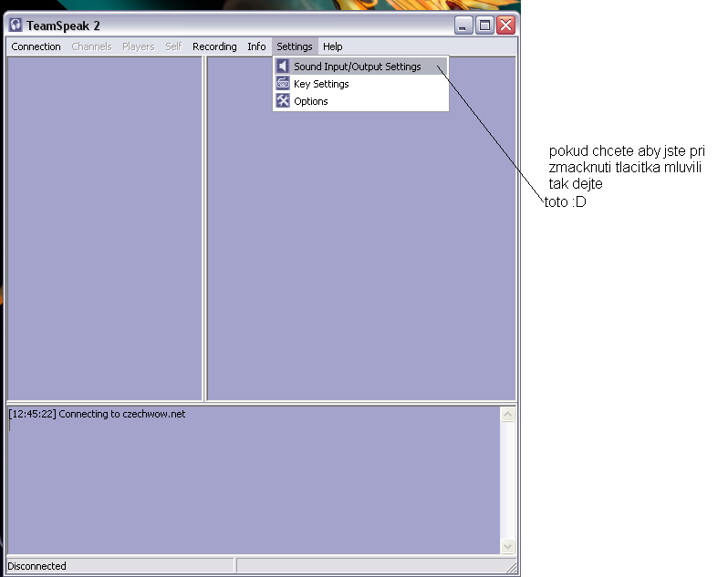Click the Disconnected status bar field

[119, 566]
